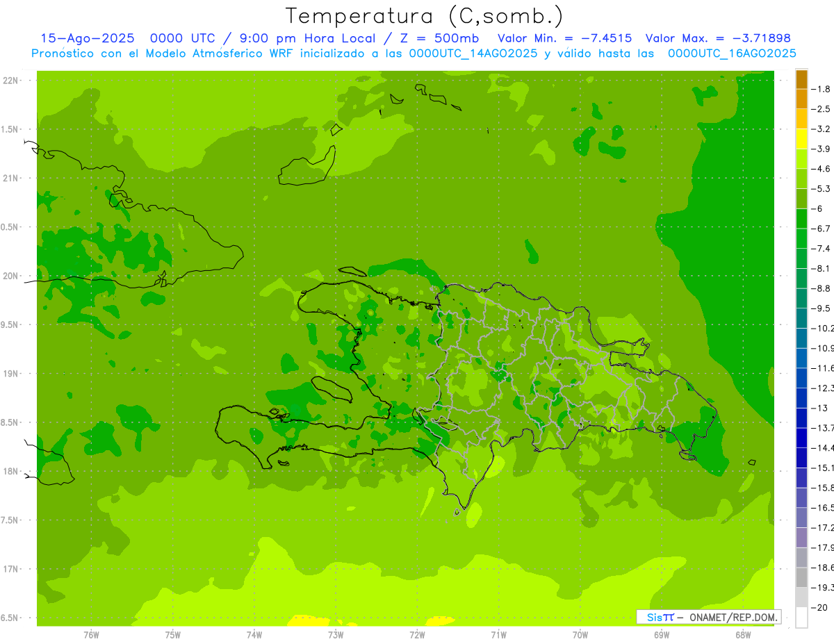Click the -4.6 colorbar label
The image size is (834, 644).
(x=820, y=169)
